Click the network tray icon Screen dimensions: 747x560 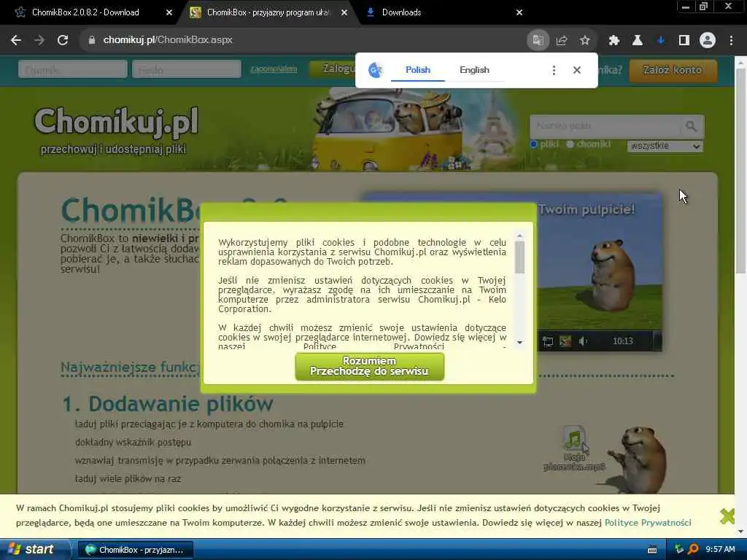[679, 550]
